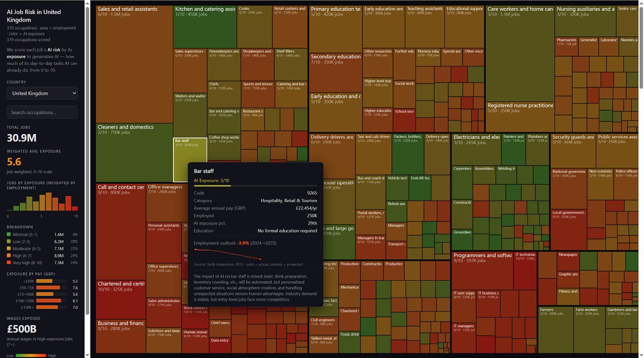Select the Chefs tile
The image size is (644, 358).
pyautogui.click(x=224, y=94)
